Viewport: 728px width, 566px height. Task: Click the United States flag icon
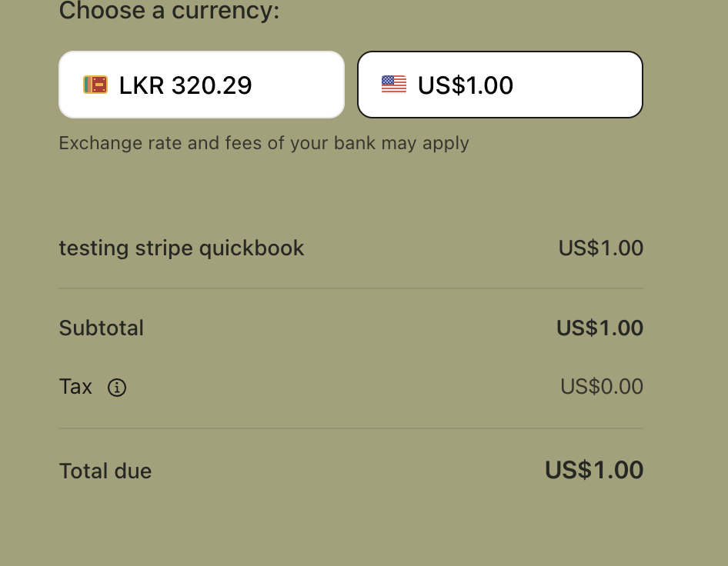pyautogui.click(x=394, y=85)
